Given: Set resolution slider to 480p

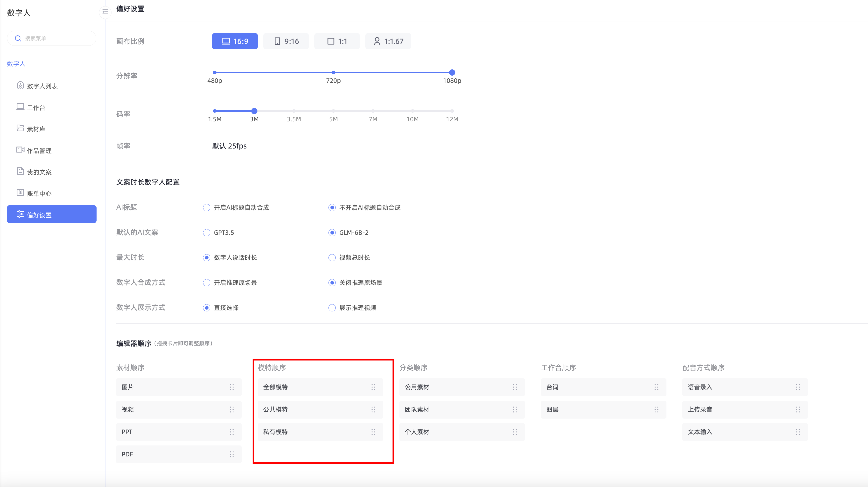Looking at the screenshot, I should 215,72.
